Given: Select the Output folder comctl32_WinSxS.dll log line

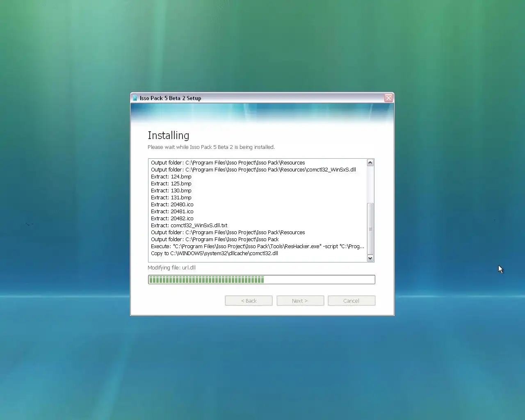Looking at the screenshot, I should [x=253, y=170].
